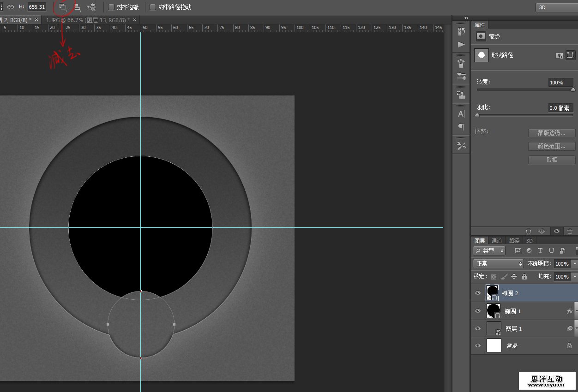Open the History panel icon
Viewport: 578px width, 392px height.
461,31
